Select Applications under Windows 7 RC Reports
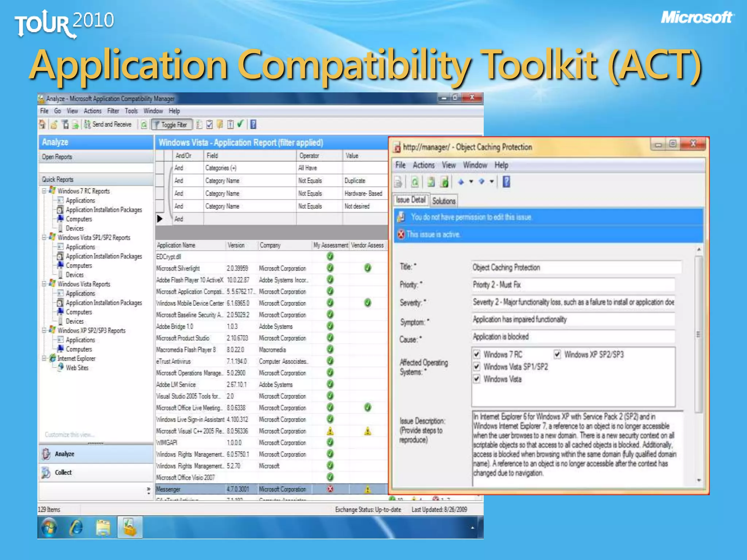Image resolution: width=747 pixels, height=560 pixels. (80, 200)
